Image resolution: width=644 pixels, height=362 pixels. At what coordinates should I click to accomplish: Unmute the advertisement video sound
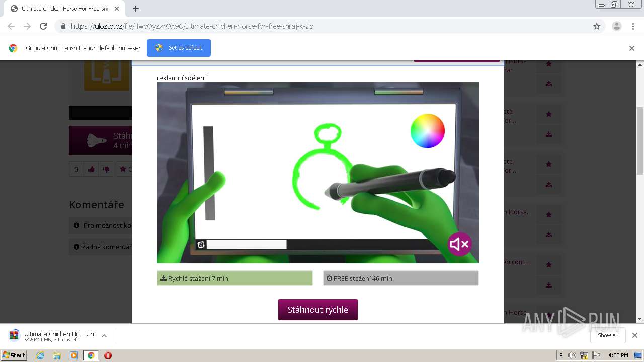pyautogui.click(x=459, y=244)
